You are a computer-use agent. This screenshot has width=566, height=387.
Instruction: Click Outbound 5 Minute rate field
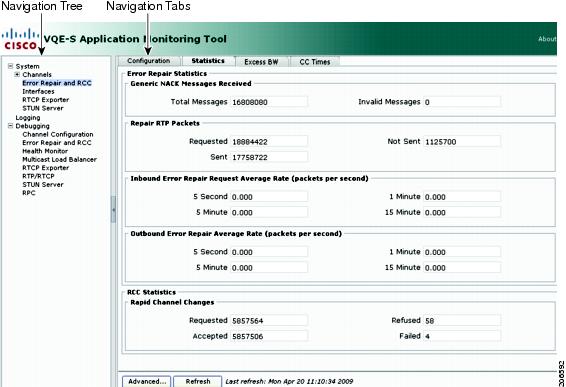click(269, 268)
